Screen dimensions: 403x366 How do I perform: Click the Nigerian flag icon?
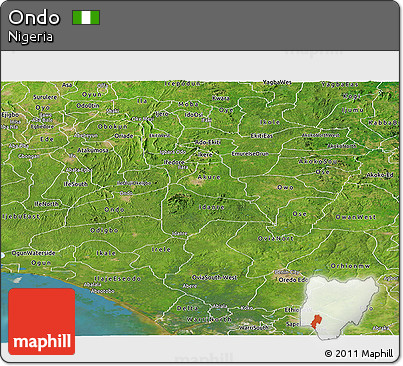click(86, 17)
